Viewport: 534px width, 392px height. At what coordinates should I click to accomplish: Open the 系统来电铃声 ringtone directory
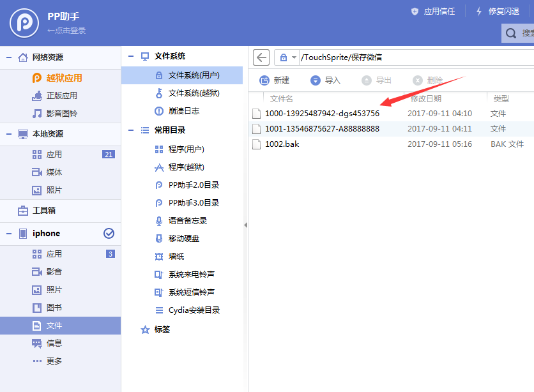(193, 273)
